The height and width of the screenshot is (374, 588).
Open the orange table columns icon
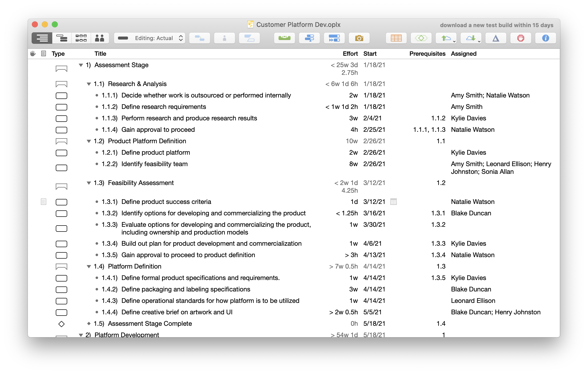click(396, 38)
